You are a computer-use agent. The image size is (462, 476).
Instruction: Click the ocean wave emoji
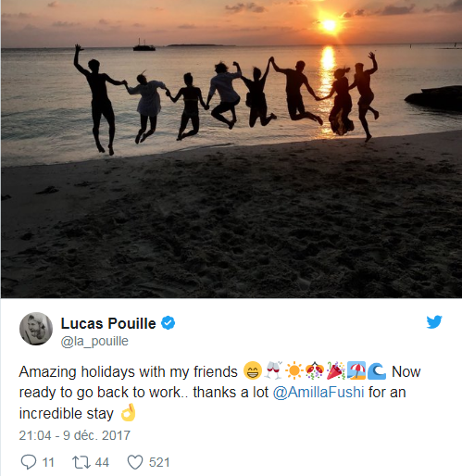377,370
